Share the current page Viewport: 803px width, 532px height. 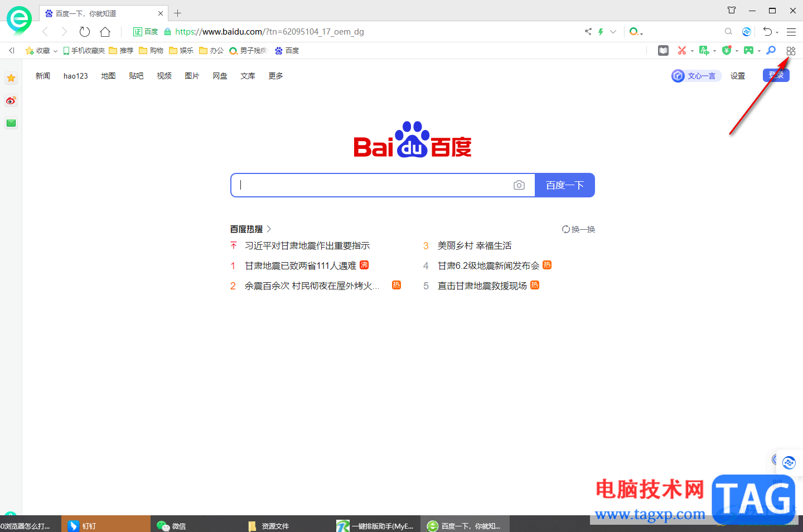click(x=588, y=31)
